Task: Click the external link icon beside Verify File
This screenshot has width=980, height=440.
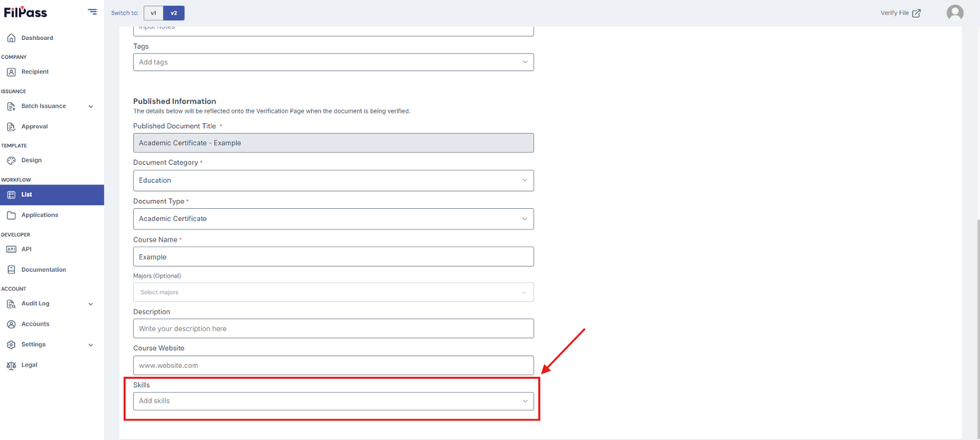Action: [916, 13]
